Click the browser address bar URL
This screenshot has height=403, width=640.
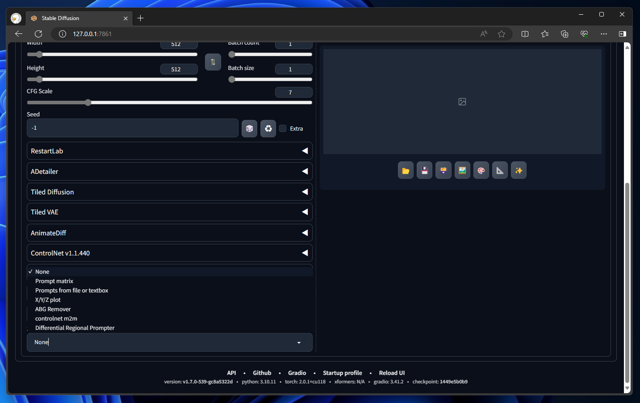click(92, 34)
